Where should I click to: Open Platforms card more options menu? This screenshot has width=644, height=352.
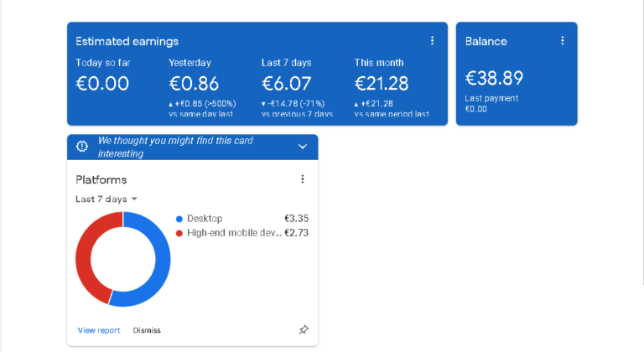303,179
